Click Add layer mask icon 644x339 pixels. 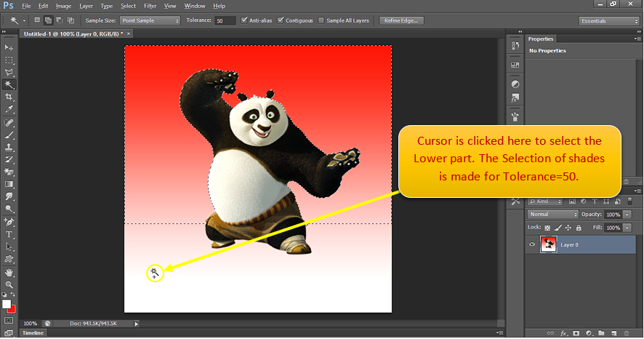click(576, 333)
